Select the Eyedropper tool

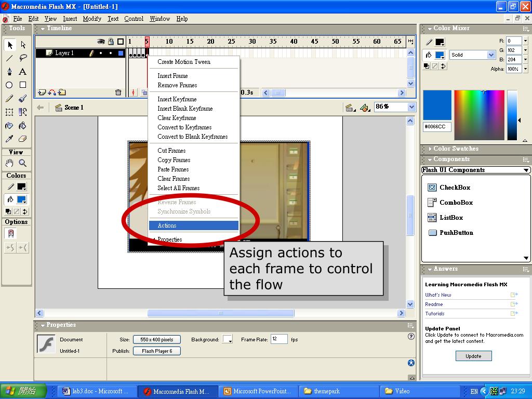click(x=10, y=139)
